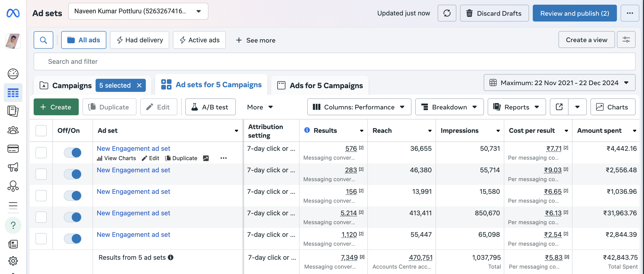Image resolution: width=644 pixels, height=274 pixels.
Task: Open the date range Maximum dropdown
Action: 559,83
